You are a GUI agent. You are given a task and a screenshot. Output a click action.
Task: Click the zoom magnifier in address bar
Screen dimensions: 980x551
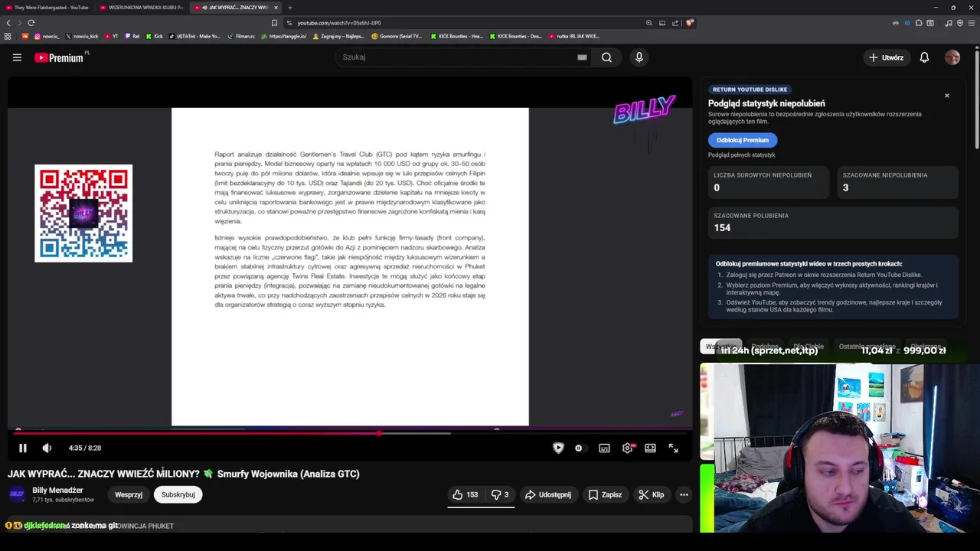649,23
